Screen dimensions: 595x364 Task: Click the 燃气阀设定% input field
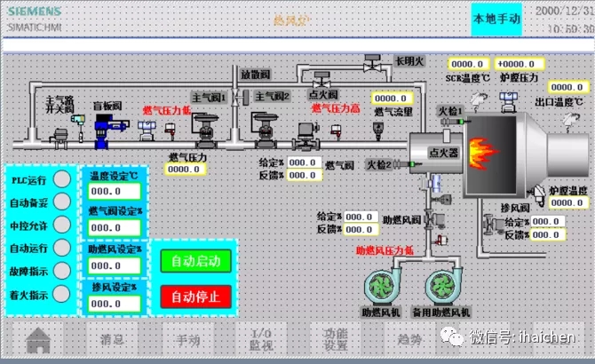pyautogui.click(x=115, y=227)
